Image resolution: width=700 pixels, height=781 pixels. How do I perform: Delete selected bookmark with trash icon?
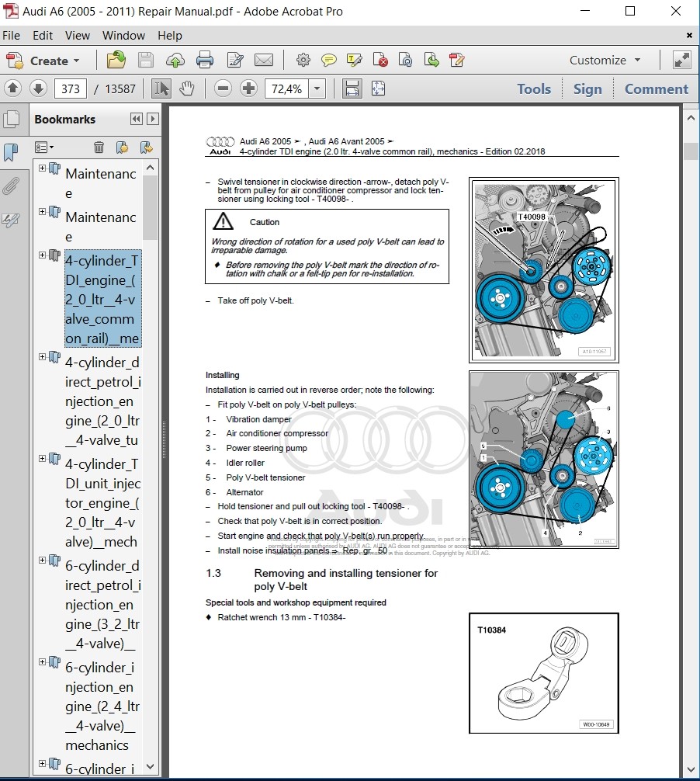[x=99, y=147]
